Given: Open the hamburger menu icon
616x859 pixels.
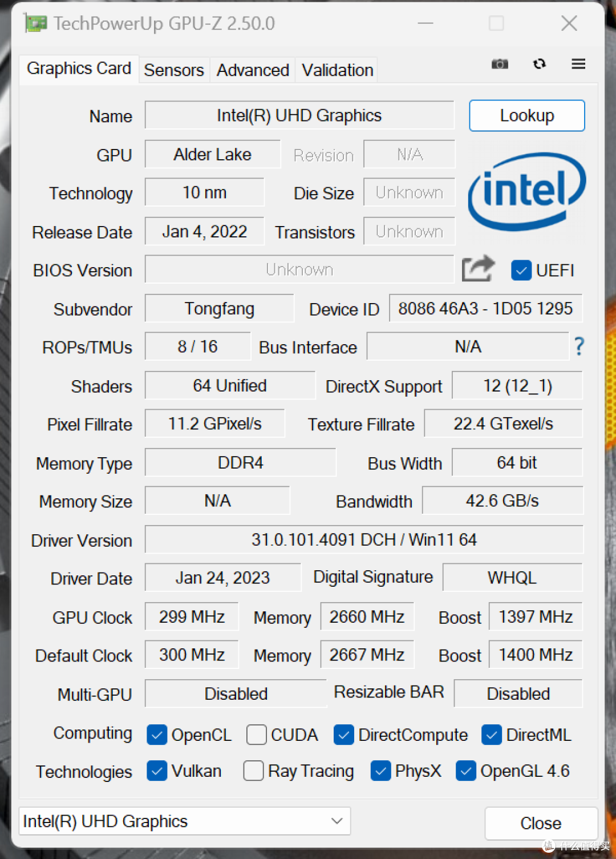Looking at the screenshot, I should [x=578, y=64].
